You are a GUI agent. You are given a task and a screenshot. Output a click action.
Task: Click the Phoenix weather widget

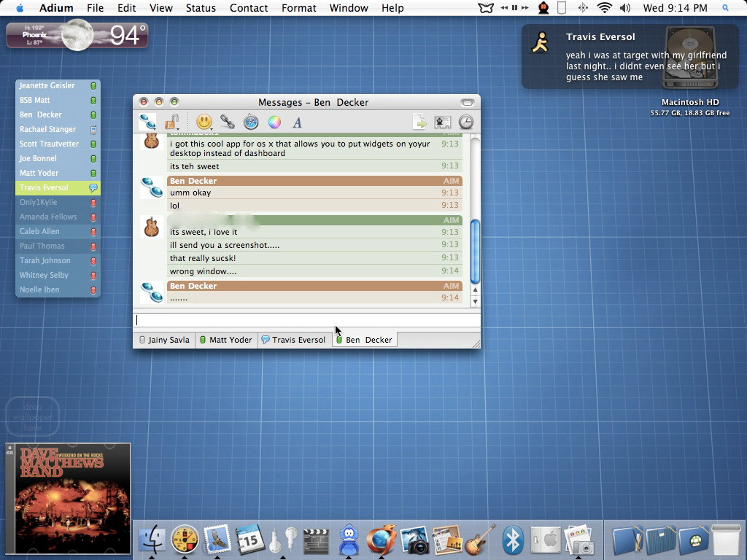coord(77,35)
